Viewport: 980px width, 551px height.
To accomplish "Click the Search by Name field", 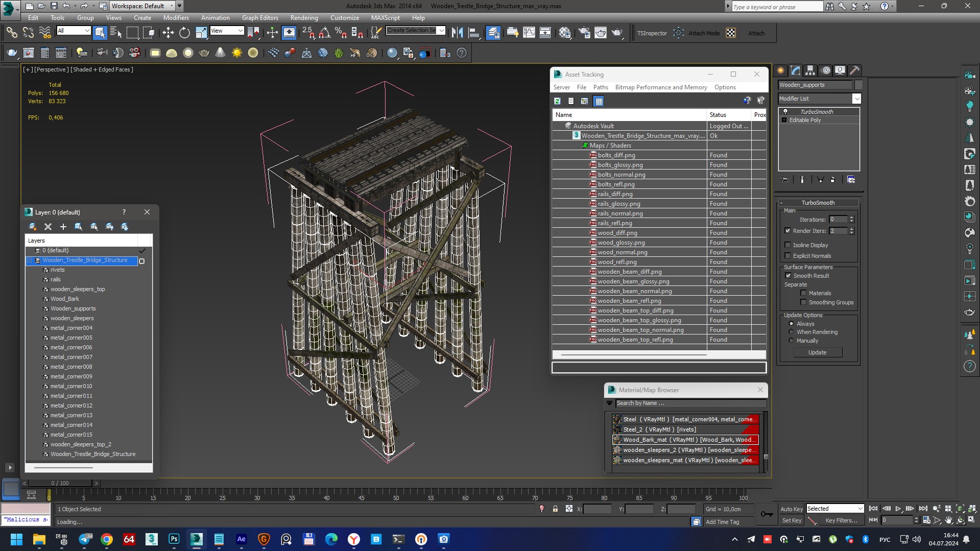I will point(690,403).
